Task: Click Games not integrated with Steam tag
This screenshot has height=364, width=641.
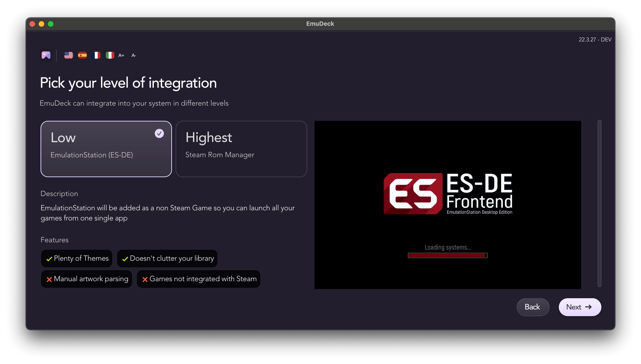Action: (198, 279)
